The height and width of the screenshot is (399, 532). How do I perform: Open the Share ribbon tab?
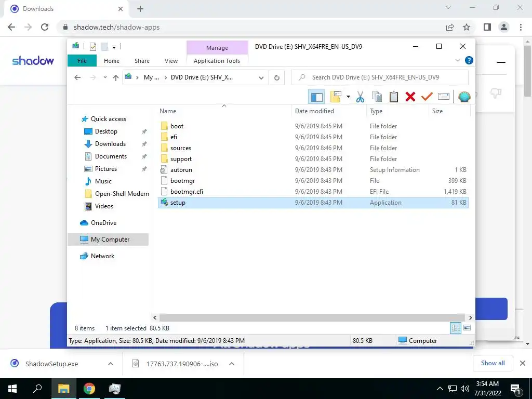pos(142,61)
